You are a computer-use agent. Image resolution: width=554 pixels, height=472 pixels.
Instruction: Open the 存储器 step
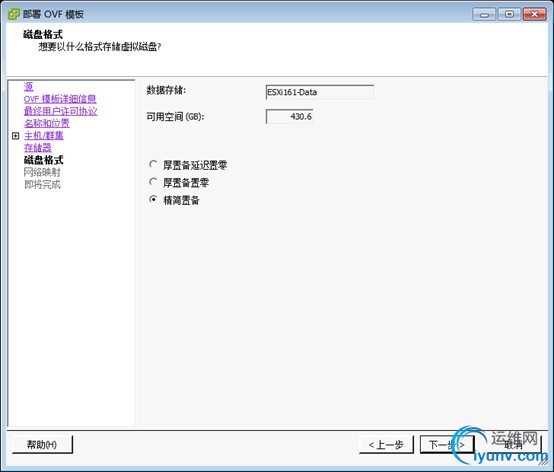(x=37, y=148)
